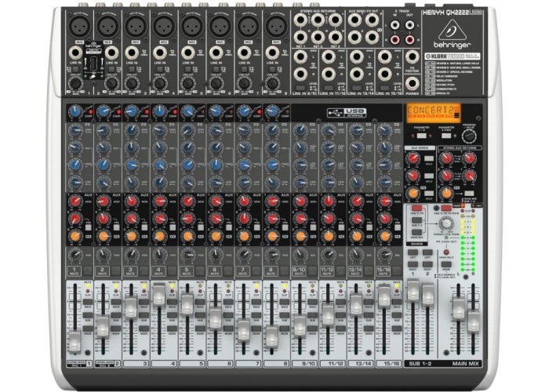Image resolution: width=549 pixels, height=392 pixels.
Task: Adjust channel 8 EQ LOW knob
Action: coord(272,183)
